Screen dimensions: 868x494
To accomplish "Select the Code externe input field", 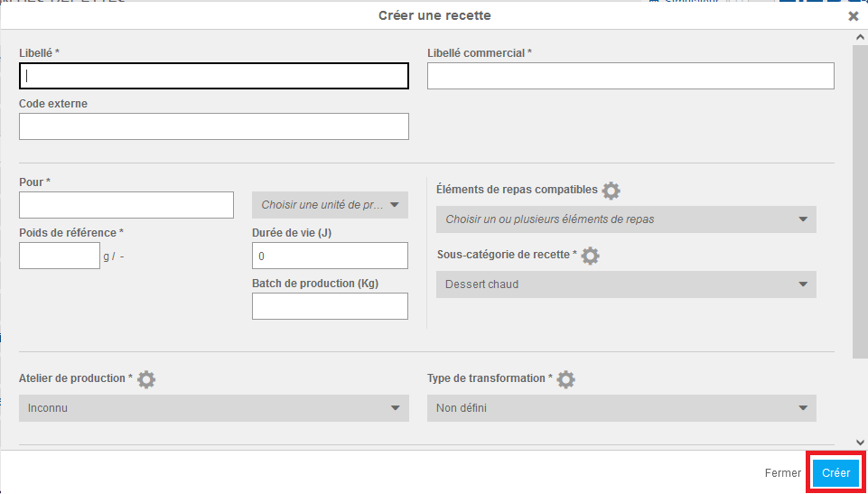I will click(213, 126).
